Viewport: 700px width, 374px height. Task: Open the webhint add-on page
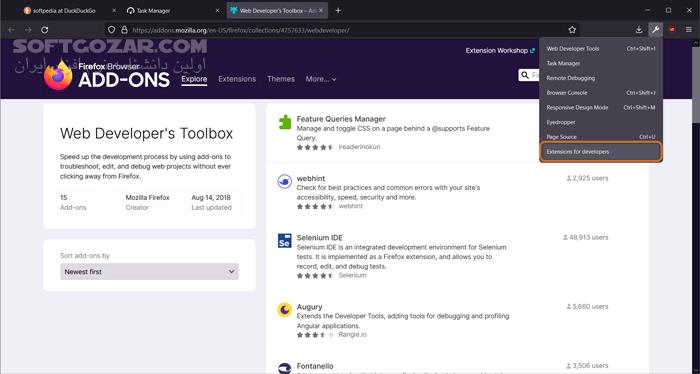[311, 179]
